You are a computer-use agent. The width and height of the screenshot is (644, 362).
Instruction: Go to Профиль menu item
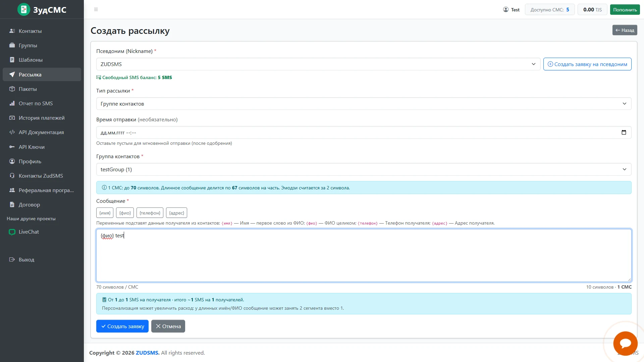(x=42, y=161)
